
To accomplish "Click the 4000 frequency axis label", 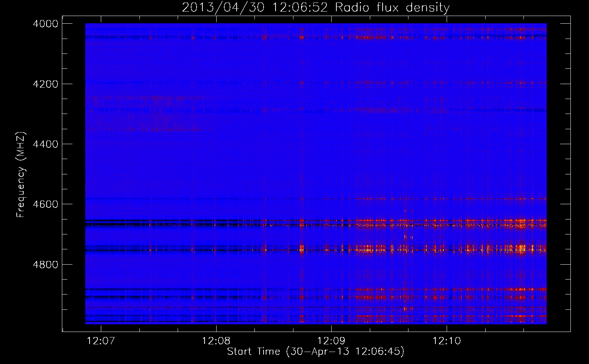I will point(46,24).
